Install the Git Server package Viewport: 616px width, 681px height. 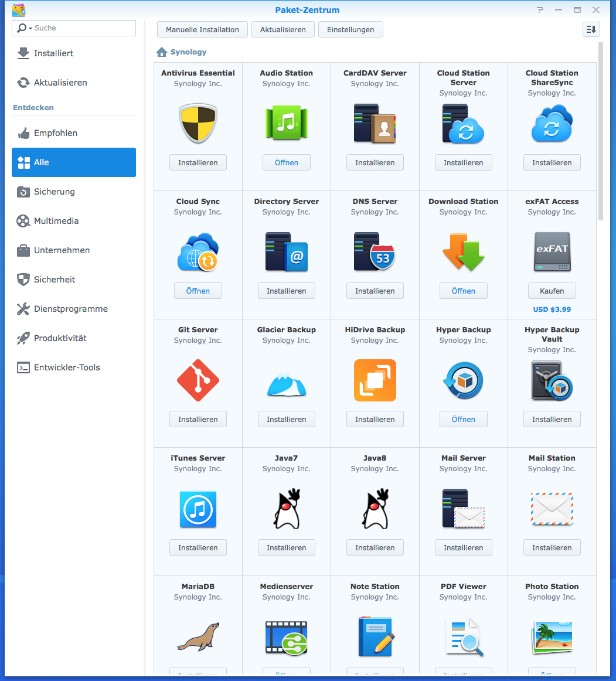point(198,419)
